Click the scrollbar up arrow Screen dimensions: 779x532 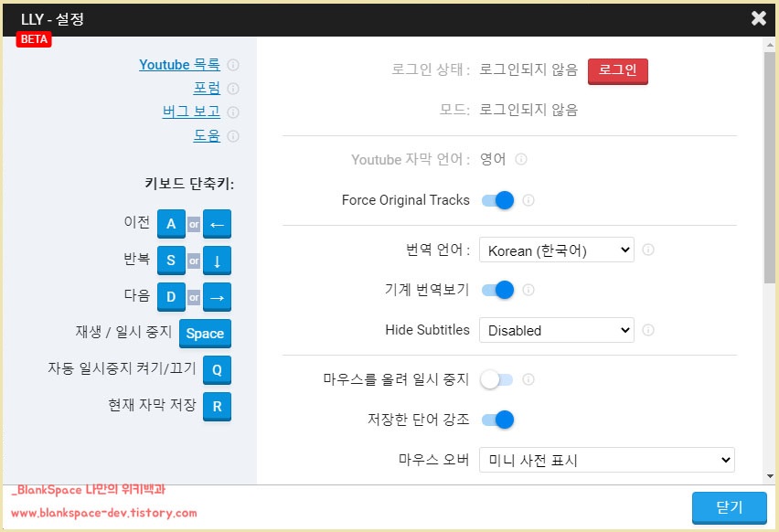(770, 45)
